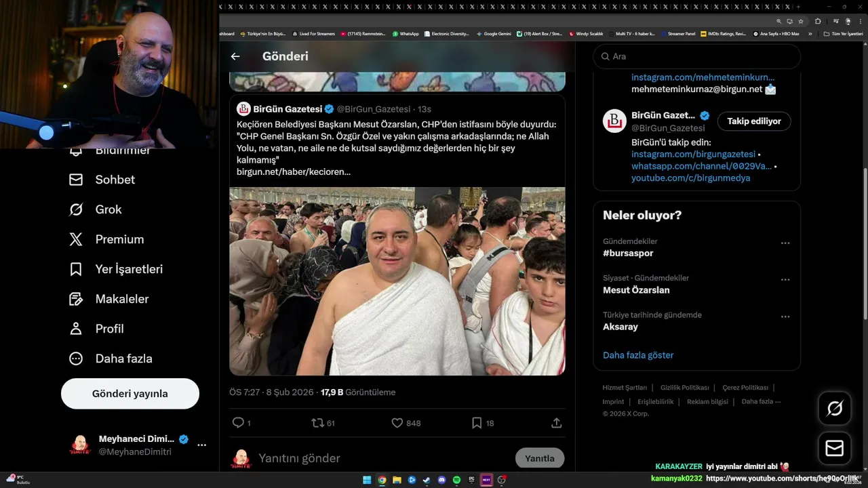The image size is (868, 488).
Task: Open the quoted post's Hajj photo
Action: 397,281
